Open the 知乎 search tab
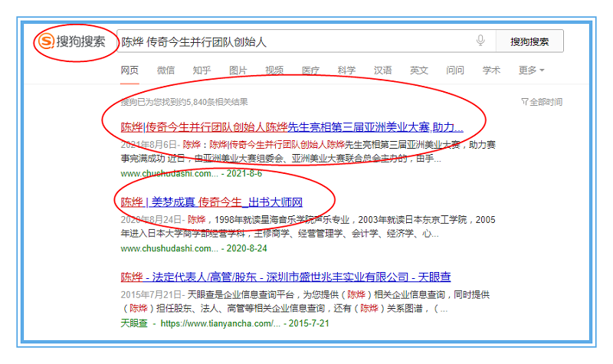 tap(202, 71)
